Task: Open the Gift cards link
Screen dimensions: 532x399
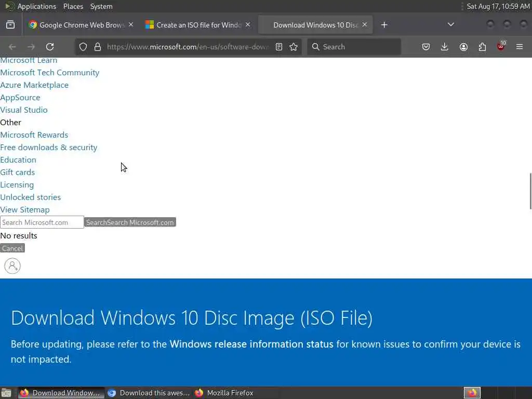Action: (x=18, y=172)
